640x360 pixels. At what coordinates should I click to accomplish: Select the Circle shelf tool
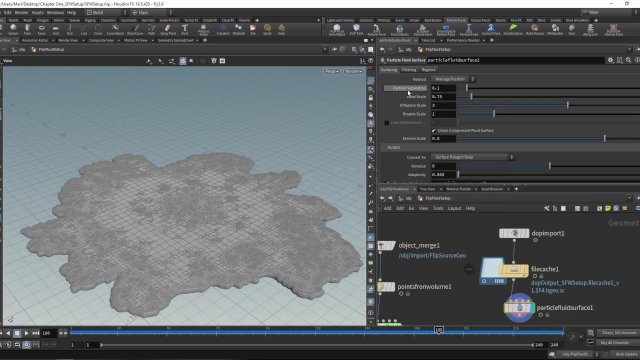point(98,29)
